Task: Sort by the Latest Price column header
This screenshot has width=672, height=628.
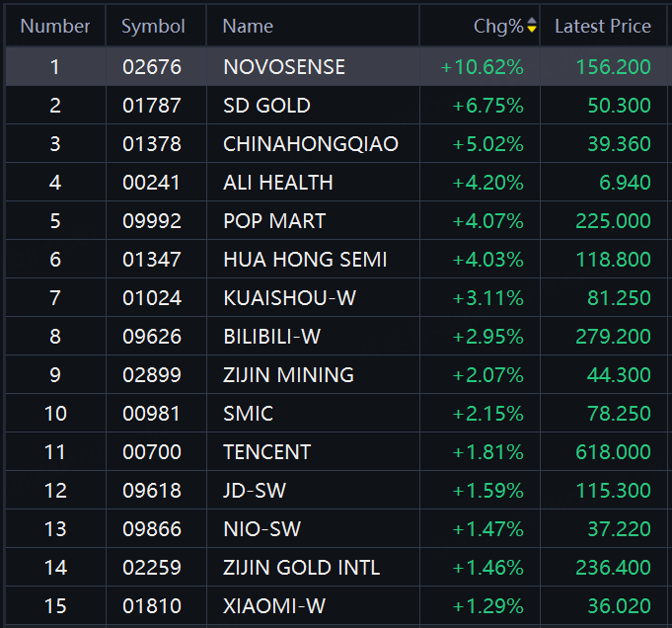Action: coord(603,26)
